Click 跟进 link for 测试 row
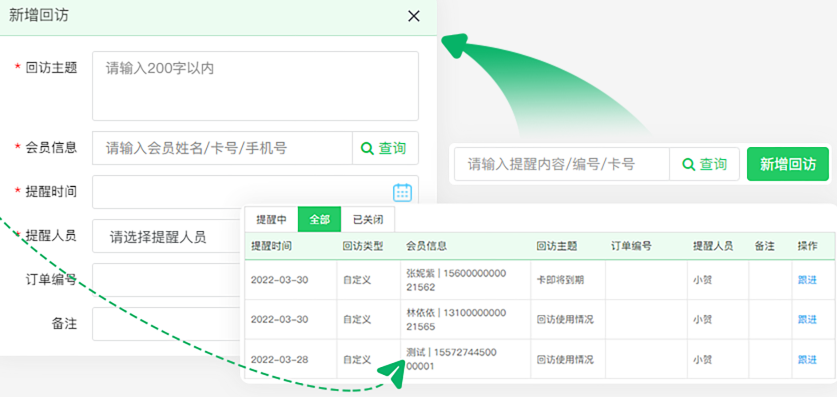Image resolution: width=837 pixels, height=397 pixels. pos(807,360)
